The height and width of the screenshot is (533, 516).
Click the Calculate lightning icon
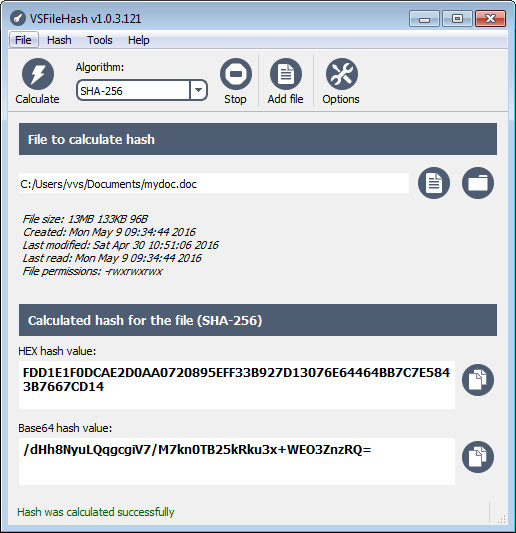click(x=38, y=74)
